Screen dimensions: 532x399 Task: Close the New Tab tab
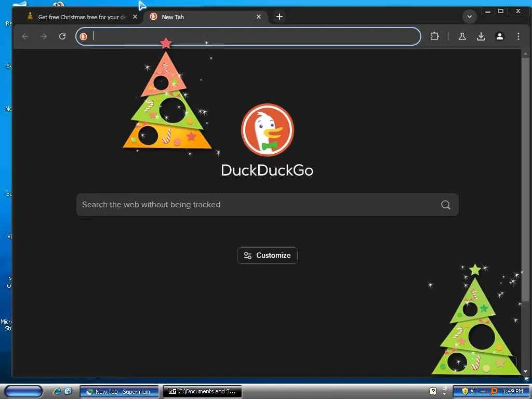pyautogui.click(x=259, y=17)
